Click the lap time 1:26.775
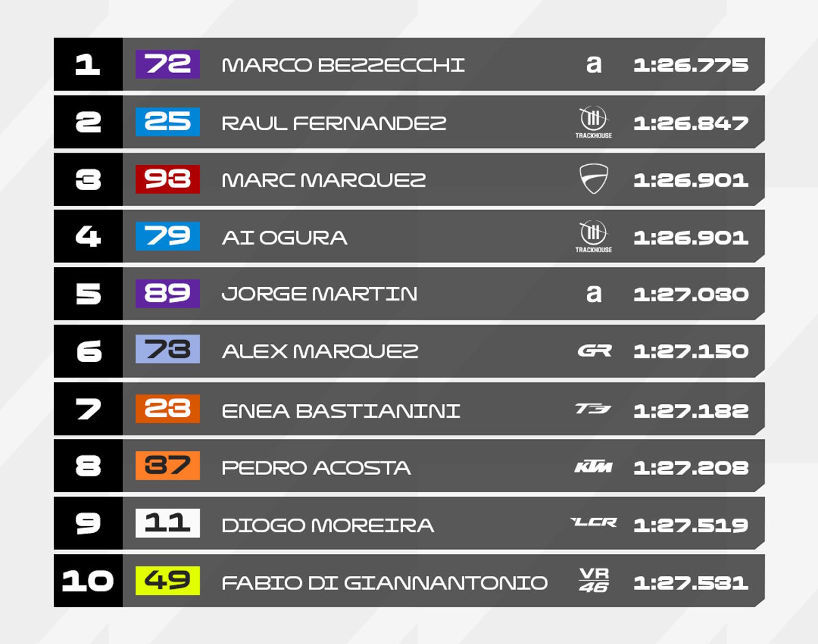This screenshot has width=818, height=644. pos(691,65)
